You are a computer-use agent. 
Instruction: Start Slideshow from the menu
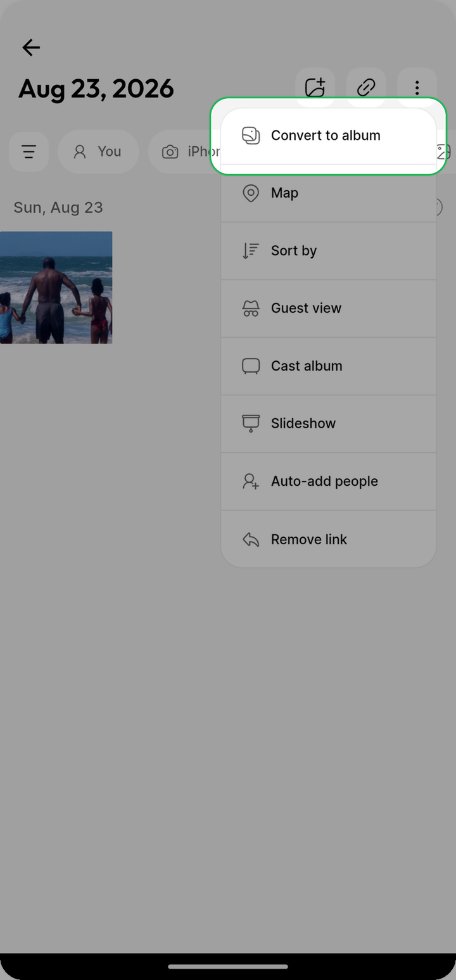(328, 424)
